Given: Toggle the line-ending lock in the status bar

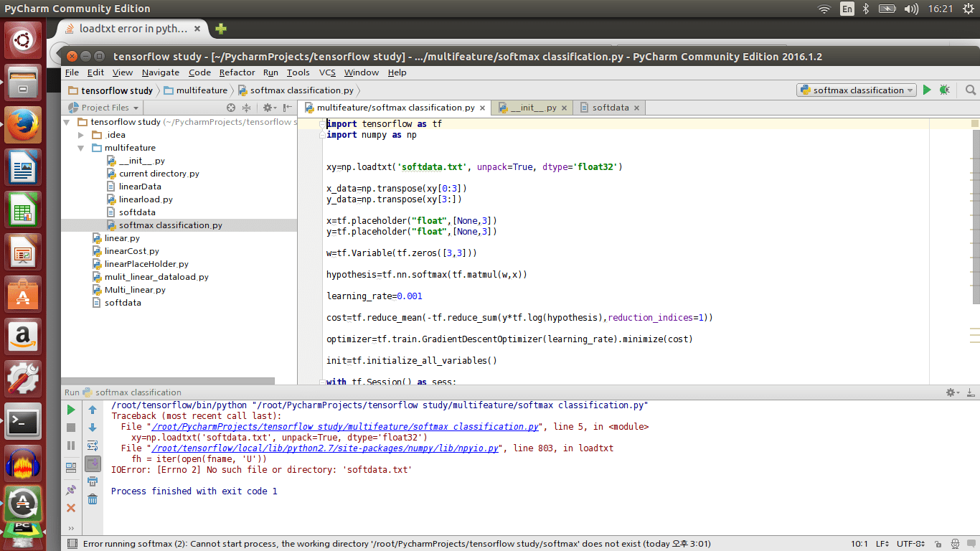Looking at the screenshot, I should (938, 544).
